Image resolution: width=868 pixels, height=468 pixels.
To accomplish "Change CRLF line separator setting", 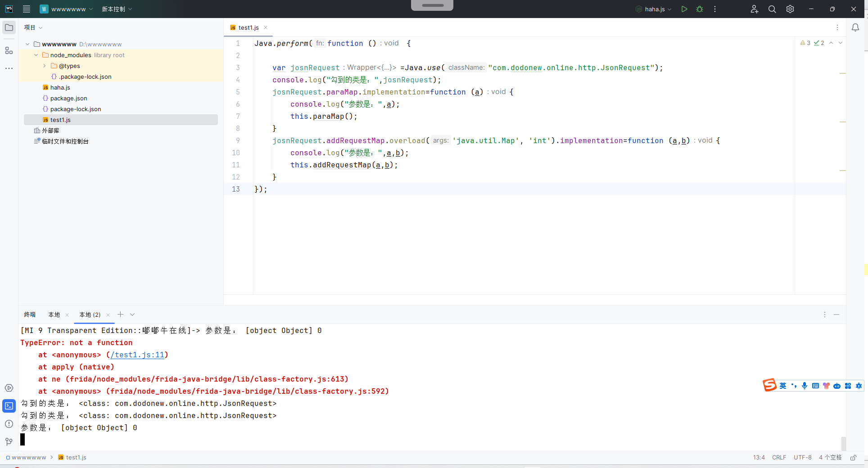I will (779, 457).
